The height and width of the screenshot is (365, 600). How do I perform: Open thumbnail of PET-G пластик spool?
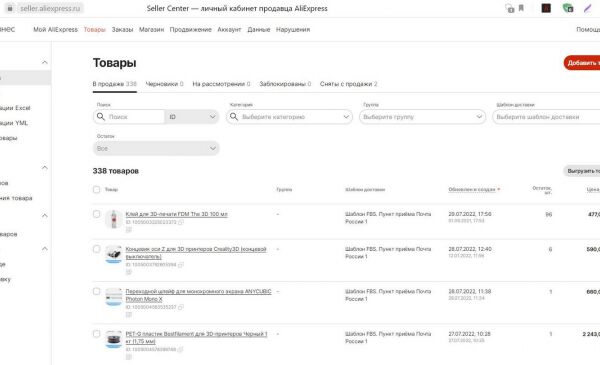tap(114, 339)
